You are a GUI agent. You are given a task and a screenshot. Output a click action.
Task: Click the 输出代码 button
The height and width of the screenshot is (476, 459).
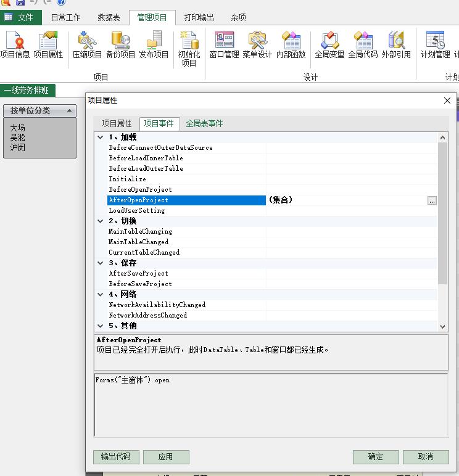point(115,457)
